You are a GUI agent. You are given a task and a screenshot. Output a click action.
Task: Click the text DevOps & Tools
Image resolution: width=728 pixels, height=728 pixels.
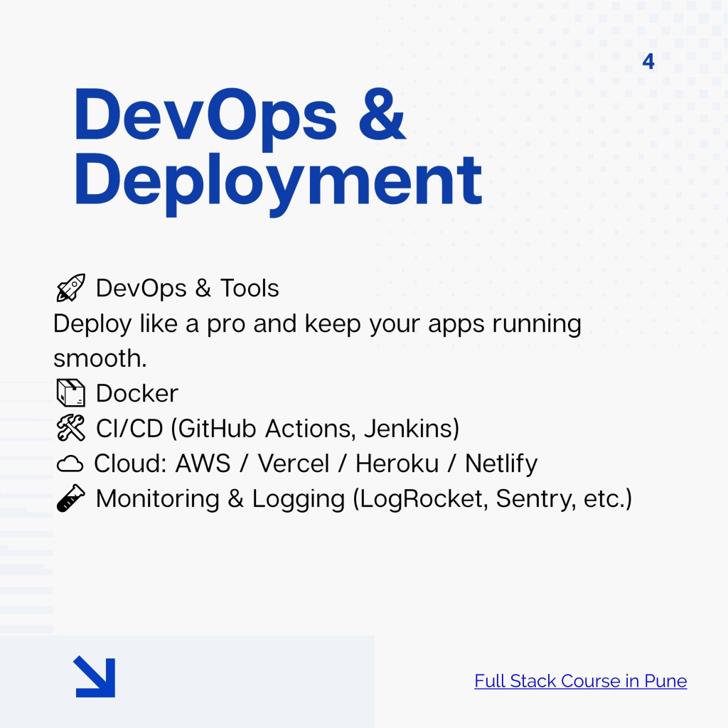tap(187, 288)
